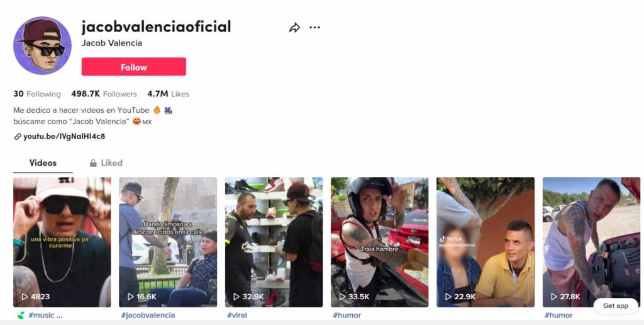Open the car engine video with 27.8K views
This screenshot has height=325, width=644.
point(591,242)
